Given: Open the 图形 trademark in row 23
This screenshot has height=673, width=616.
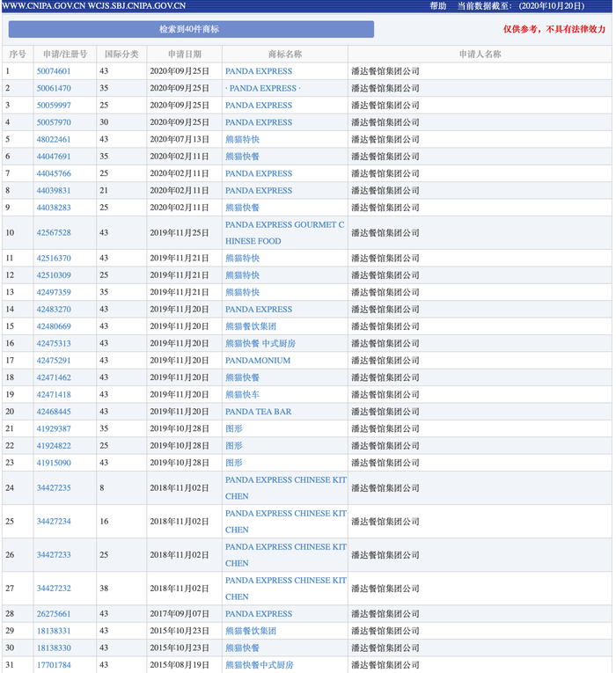Looking at the screenshot, I should pos(234,463).
